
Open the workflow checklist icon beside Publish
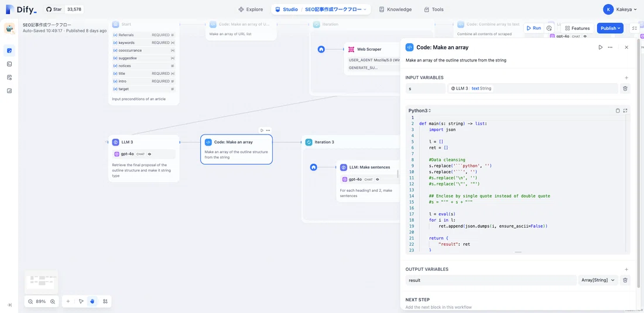pyautogui.click(x=635, y=28)
